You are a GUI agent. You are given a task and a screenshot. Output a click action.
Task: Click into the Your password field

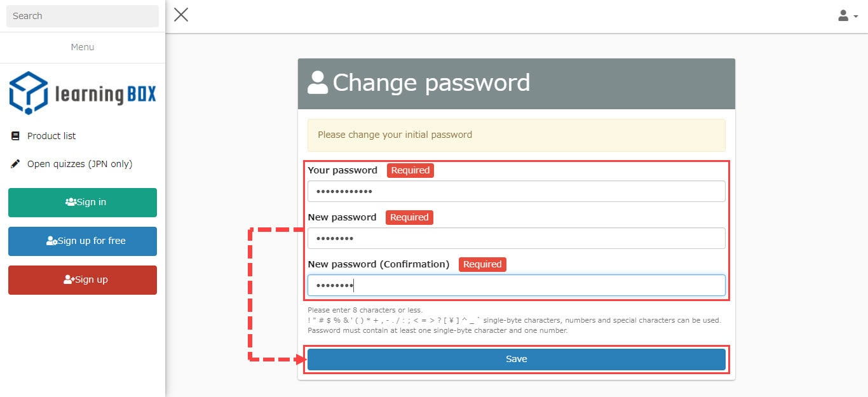point(516,191)
